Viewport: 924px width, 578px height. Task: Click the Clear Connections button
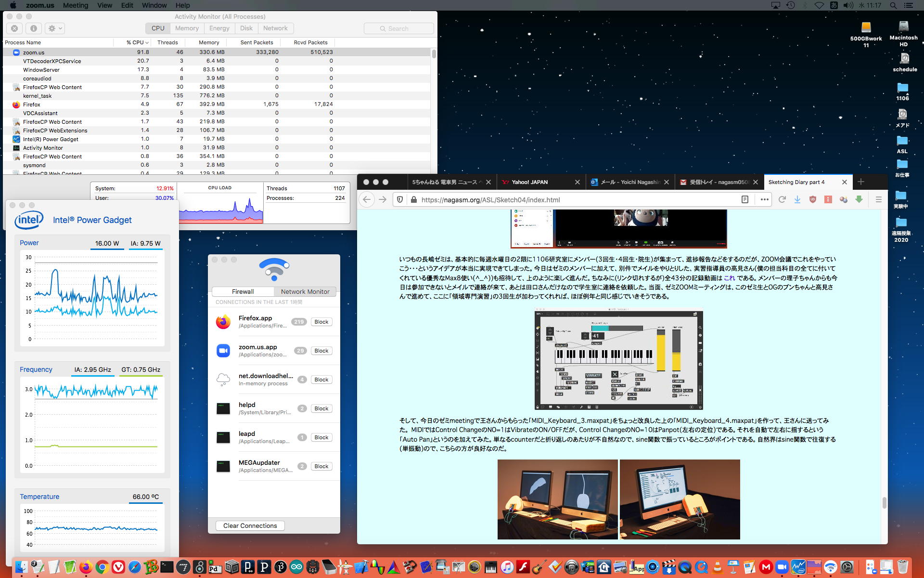250,525
